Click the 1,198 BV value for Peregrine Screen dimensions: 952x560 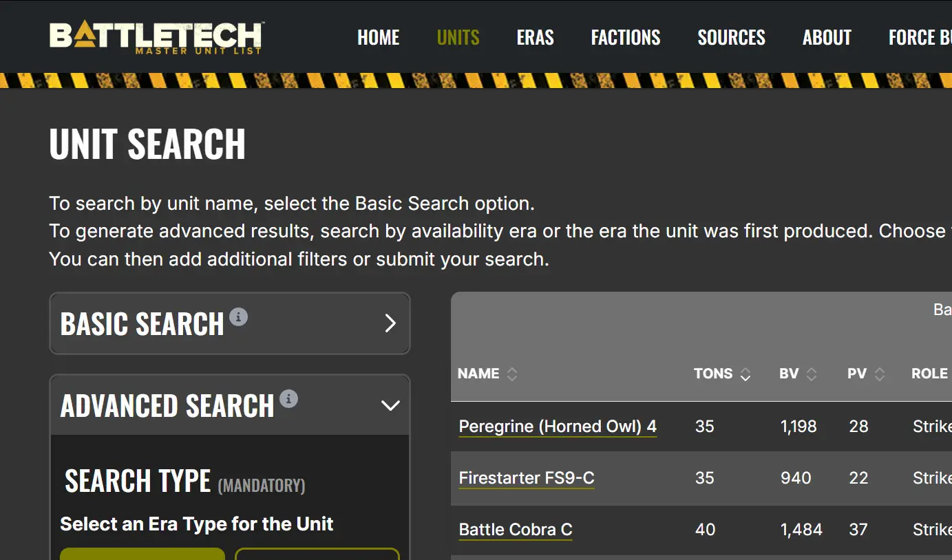pos(798,427)
